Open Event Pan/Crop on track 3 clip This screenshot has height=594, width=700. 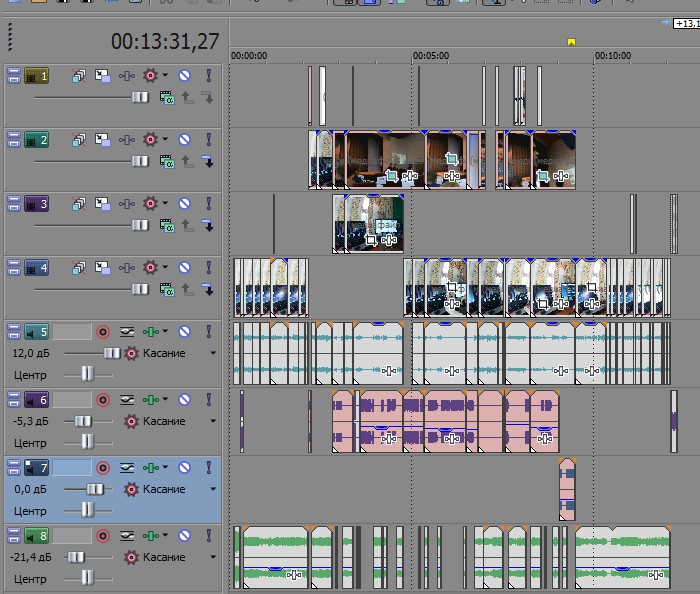[370, 240]
